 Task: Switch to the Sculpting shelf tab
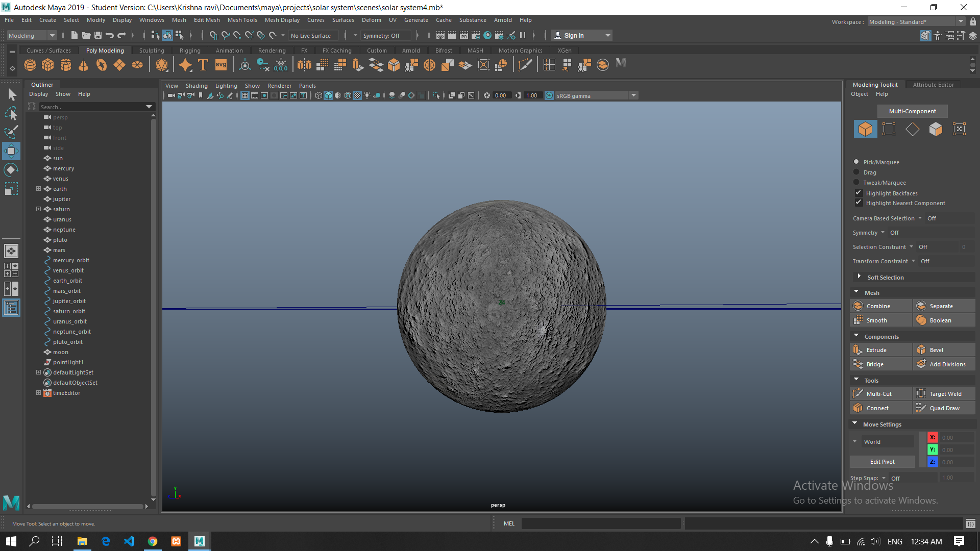152,51
